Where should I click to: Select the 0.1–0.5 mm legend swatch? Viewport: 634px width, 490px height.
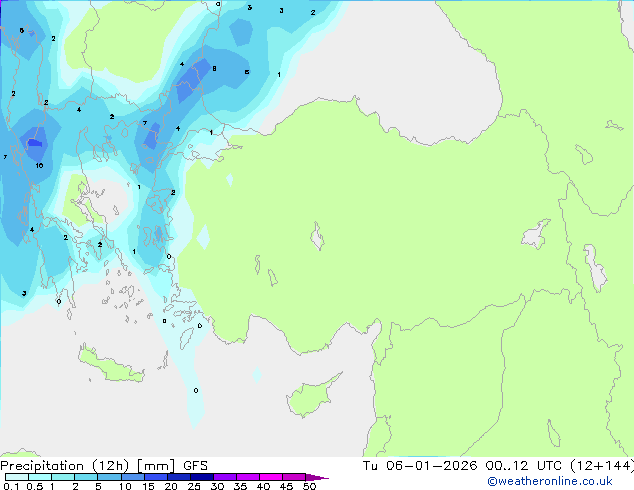17,477
